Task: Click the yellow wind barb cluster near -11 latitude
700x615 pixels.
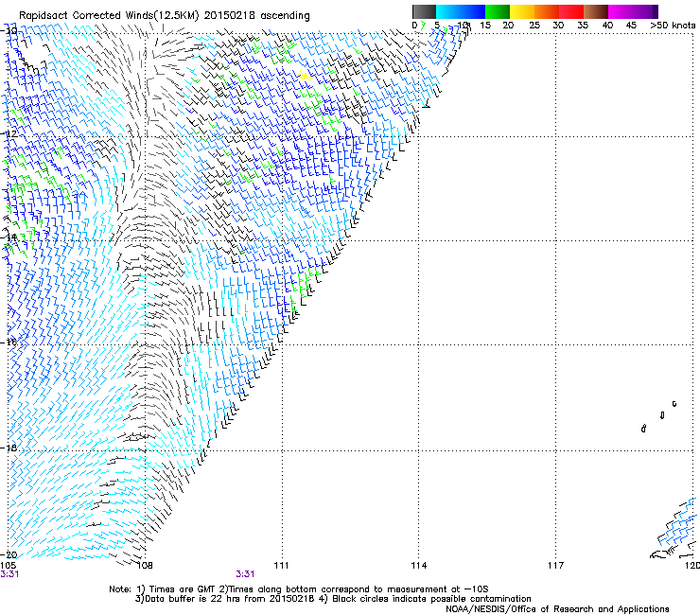Action: coord(305,76)
